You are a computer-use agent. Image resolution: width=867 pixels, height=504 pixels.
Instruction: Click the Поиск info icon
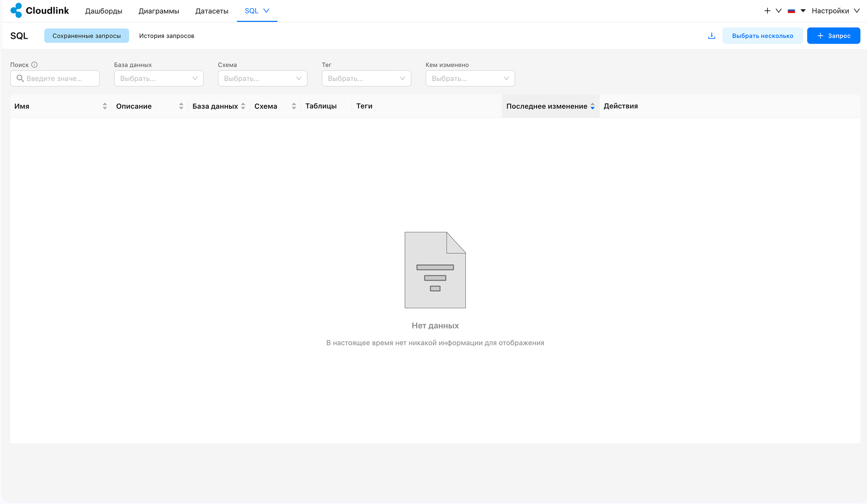(x=35, y=65)
